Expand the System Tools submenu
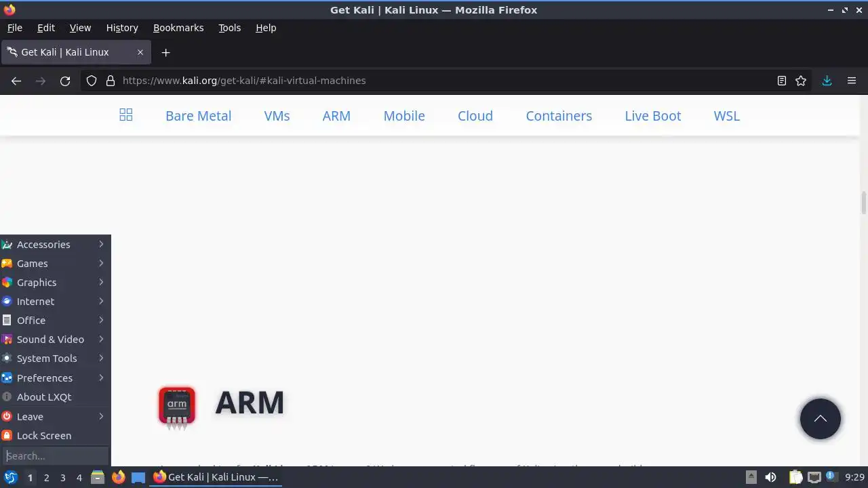The height and width of the screenshot is (488, 868). [x=56, y=359]
